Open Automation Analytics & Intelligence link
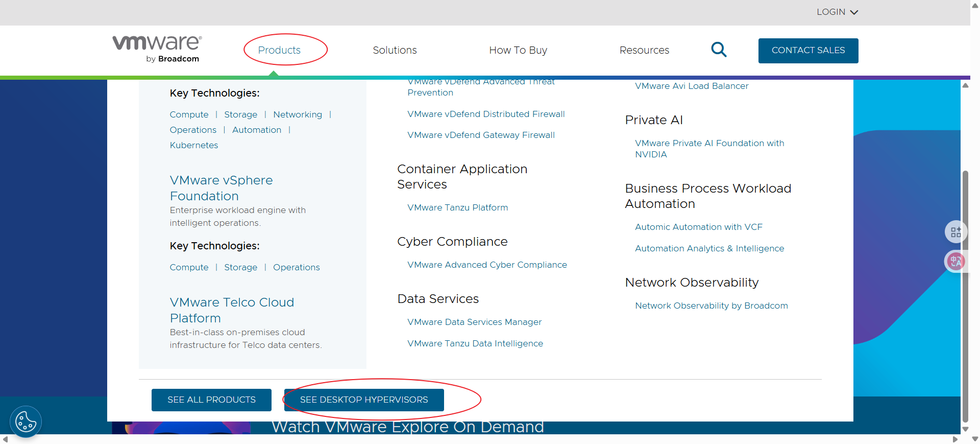 point(709,248)
